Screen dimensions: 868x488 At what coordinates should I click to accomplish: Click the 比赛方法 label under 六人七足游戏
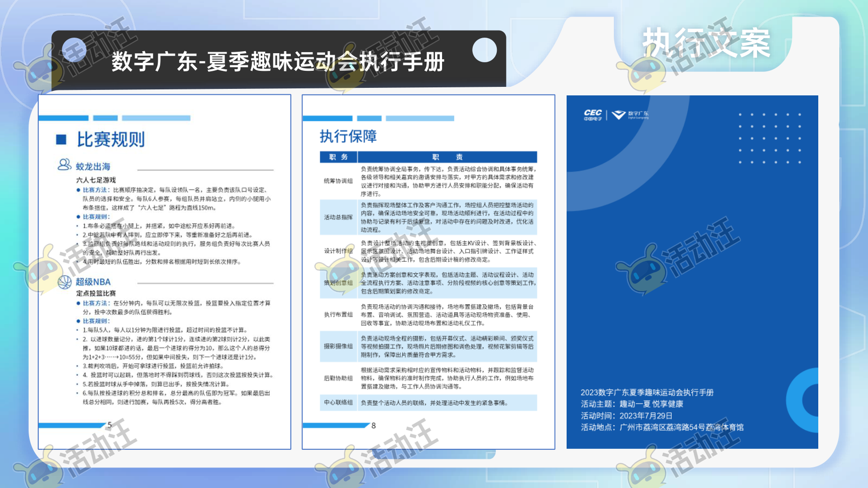click(96, 190)
